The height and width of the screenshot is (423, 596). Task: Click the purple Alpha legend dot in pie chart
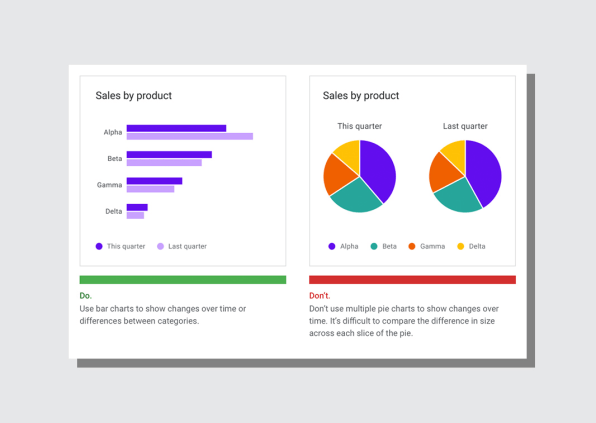pyautogui.click(x=331, y=246)
